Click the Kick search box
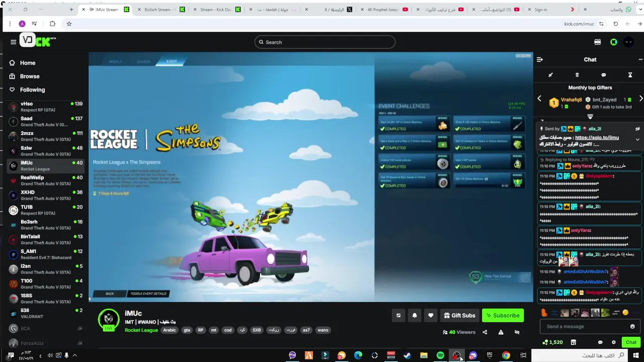This screenshot has width=644, height=362. 325,42
